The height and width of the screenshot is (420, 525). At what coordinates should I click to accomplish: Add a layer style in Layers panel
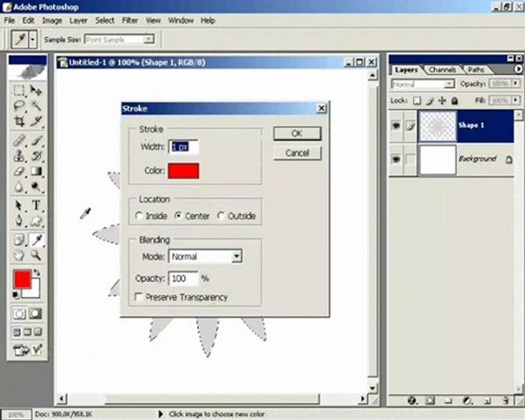412,400
